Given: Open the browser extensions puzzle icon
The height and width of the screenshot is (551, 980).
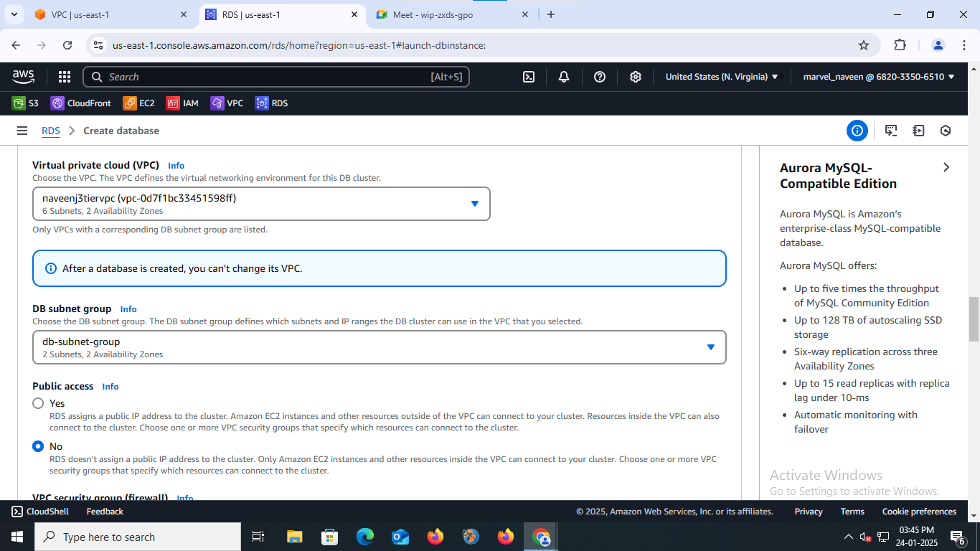Looking at the screenshot, I should tap(900, 45).
